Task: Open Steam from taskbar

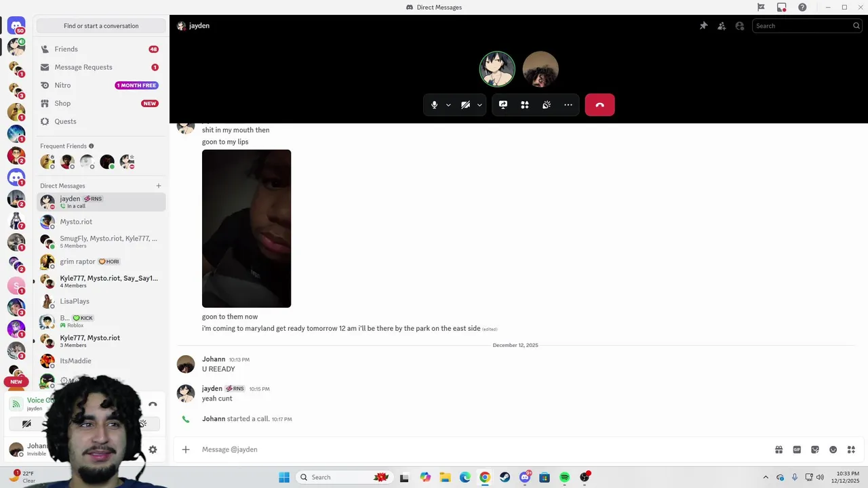Action: point(505,477)
